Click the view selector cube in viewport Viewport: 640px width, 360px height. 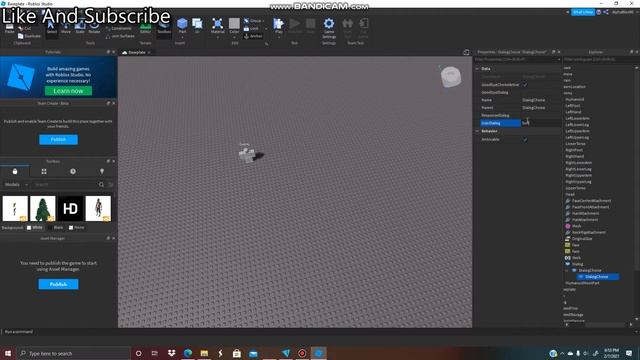tap(451, 77)
